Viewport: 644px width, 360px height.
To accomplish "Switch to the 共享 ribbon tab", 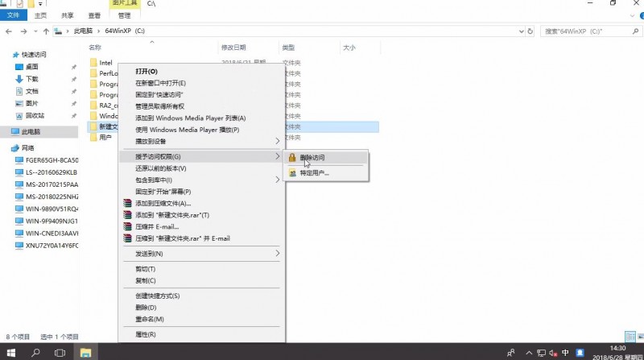I will [x=68, y=15].
